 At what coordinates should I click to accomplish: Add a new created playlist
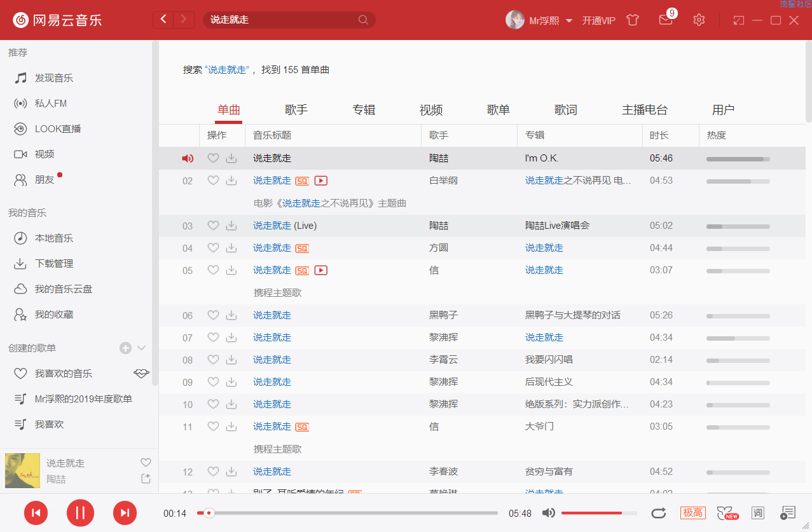pos(125,348)
